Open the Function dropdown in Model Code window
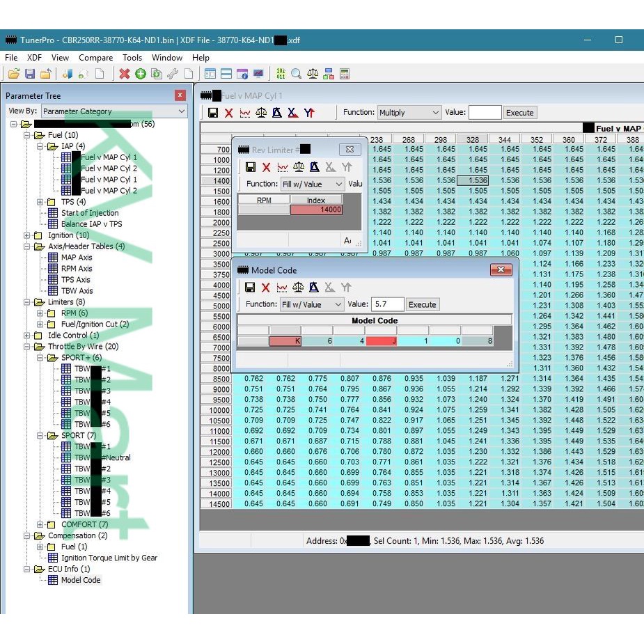 (312, 305)
